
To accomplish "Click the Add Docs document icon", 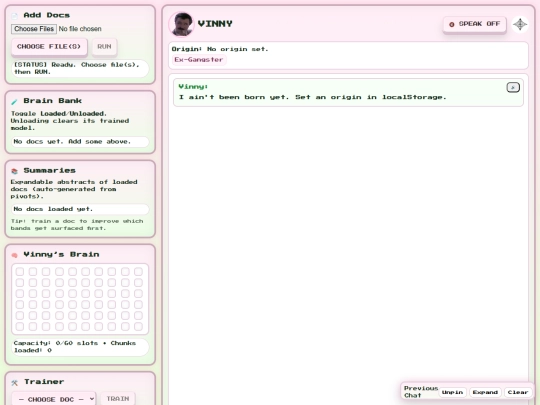I will pos(14,15).
